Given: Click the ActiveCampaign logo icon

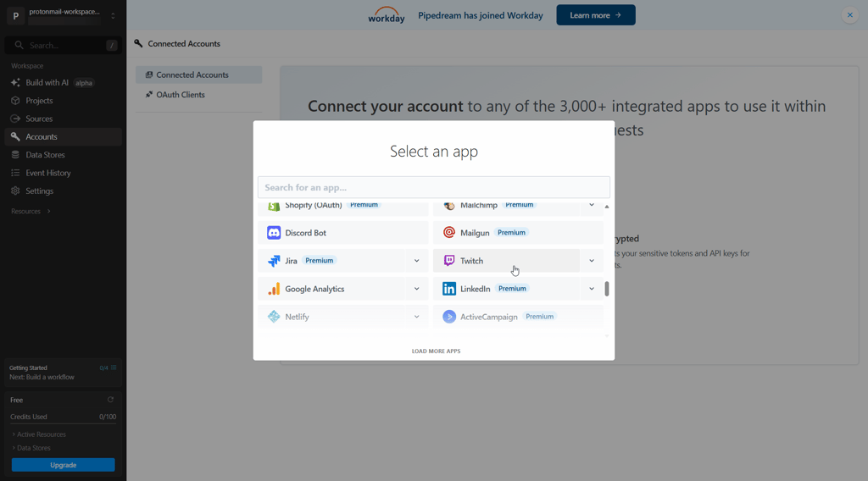Looking at the screenshot, I should [449, 317].
